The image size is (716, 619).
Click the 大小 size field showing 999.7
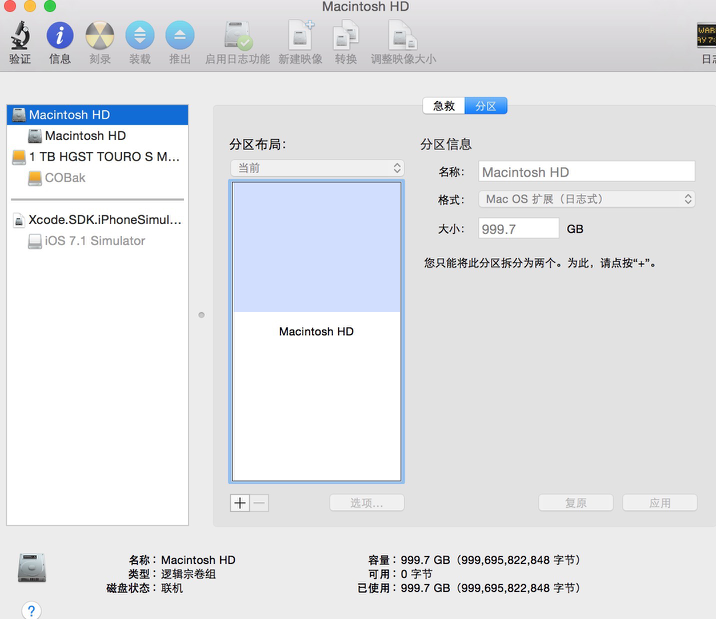[x=519, y=228]
